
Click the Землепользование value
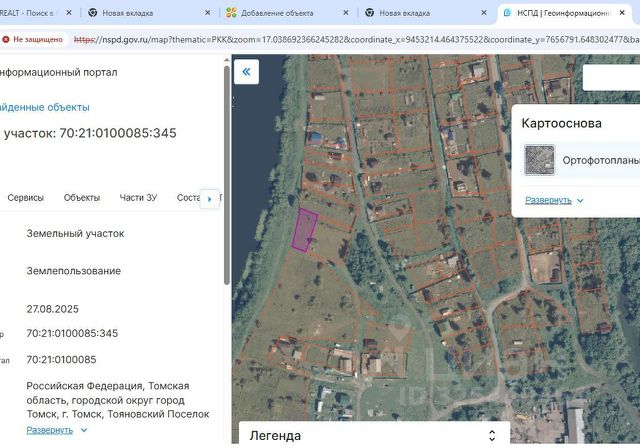(73, 271)
